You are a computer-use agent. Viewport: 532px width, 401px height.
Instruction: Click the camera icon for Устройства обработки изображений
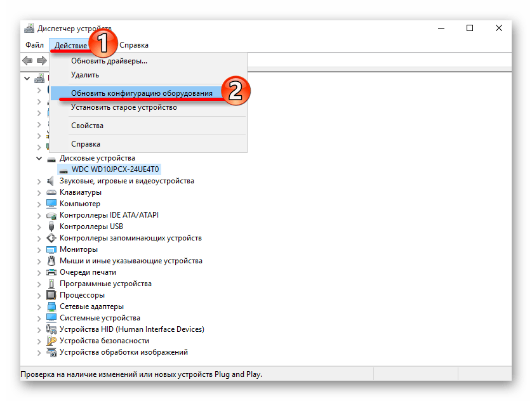tap(51, 352)
